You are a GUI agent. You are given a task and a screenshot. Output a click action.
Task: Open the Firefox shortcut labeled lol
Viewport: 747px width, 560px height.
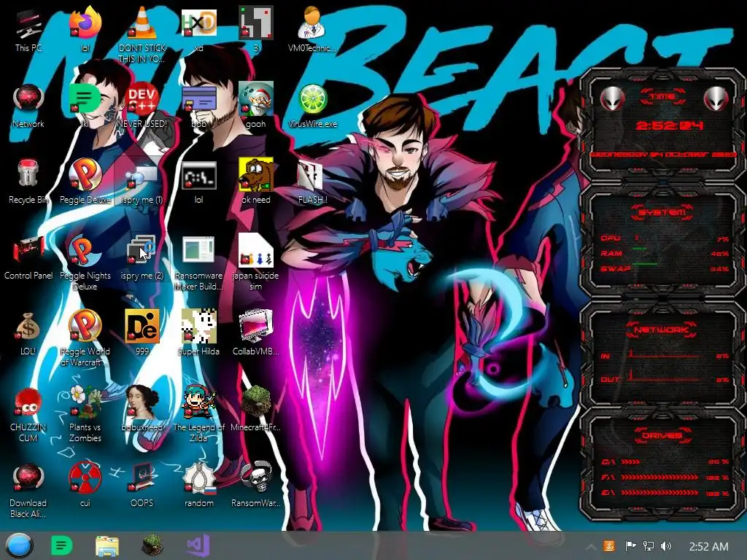tap(85, 23)
